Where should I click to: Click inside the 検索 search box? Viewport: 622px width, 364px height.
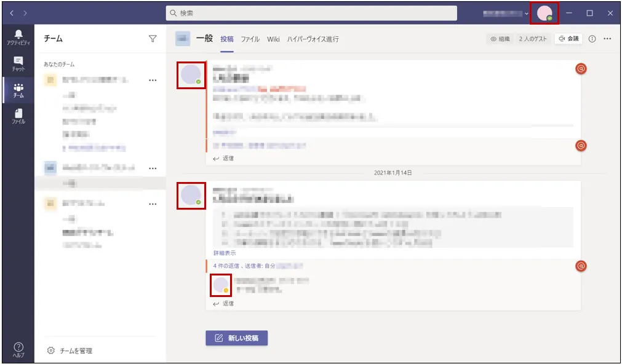[x=311, y=13]
